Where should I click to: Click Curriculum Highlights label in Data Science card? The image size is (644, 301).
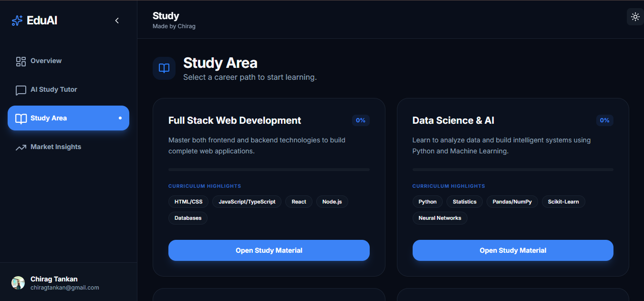coord(449,186)
